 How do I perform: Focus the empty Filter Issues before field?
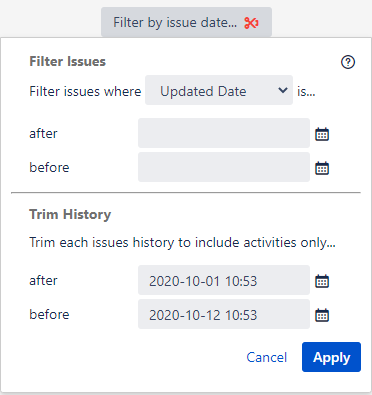(x=224, y=167)
